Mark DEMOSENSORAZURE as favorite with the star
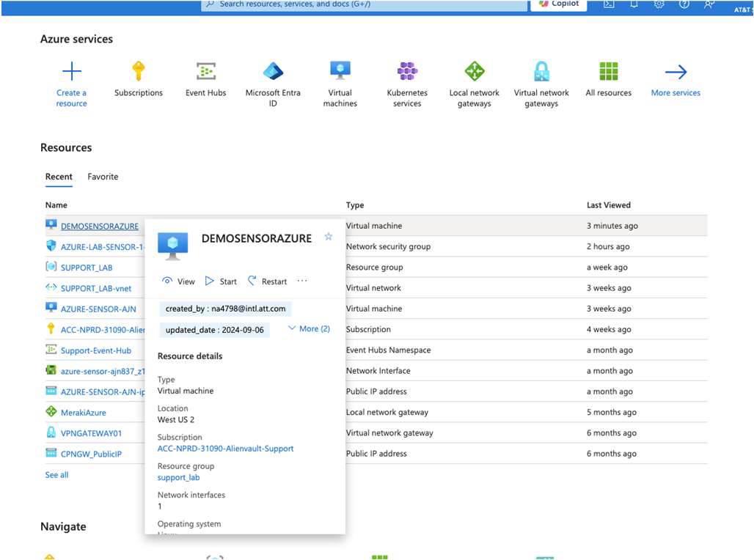 [329, 236]
